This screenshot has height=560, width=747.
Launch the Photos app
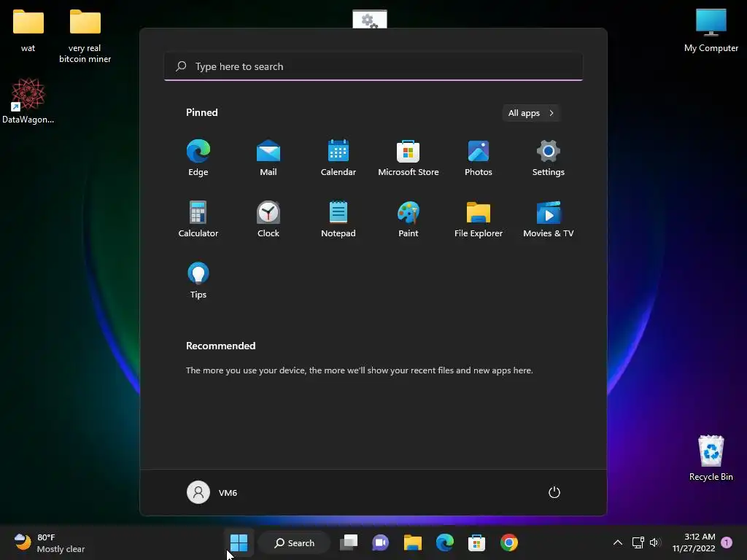479,158
